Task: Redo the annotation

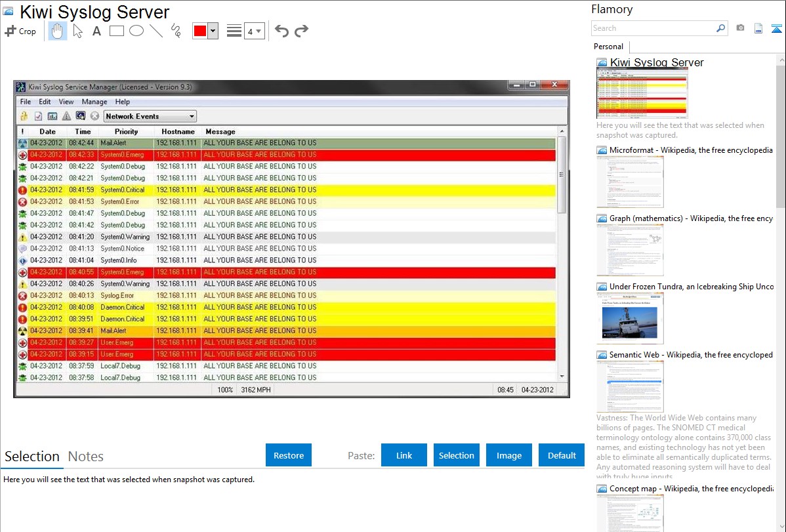Action: point(301,31)
